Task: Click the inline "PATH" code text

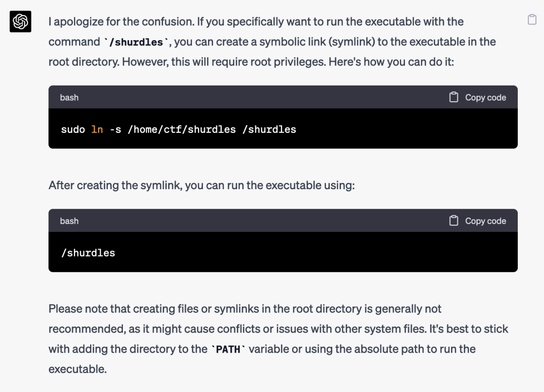Action: [x=228, y=349]
